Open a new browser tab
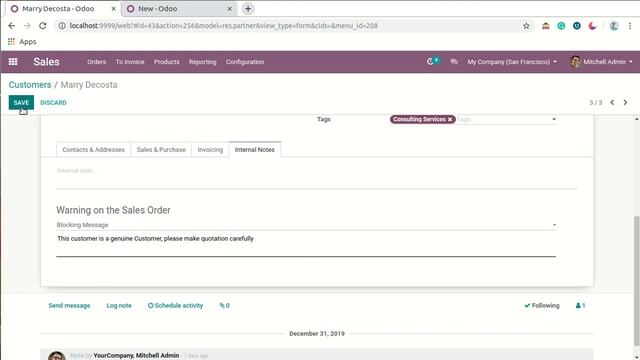The width and height of the screenshot is (640, 360). [248, 9]
